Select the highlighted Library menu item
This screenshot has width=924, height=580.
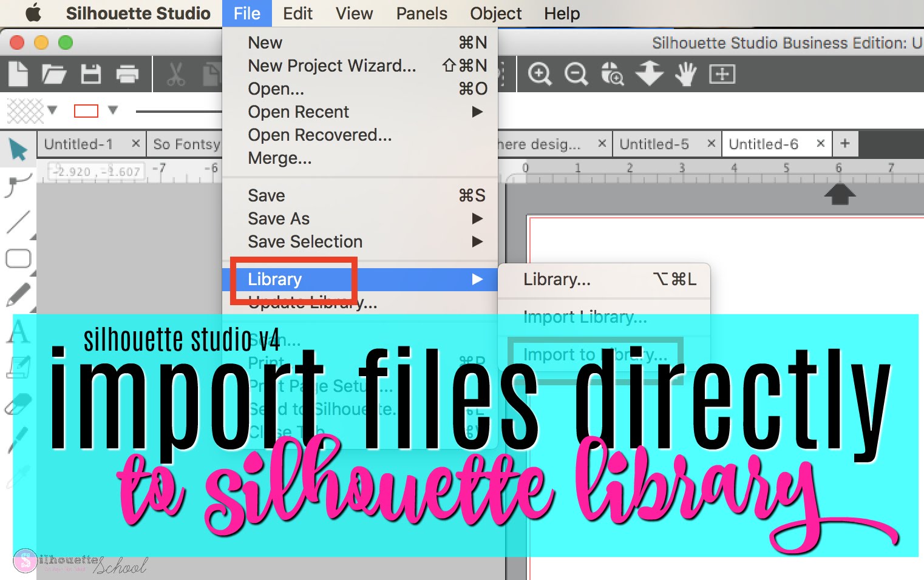[360, 279]
